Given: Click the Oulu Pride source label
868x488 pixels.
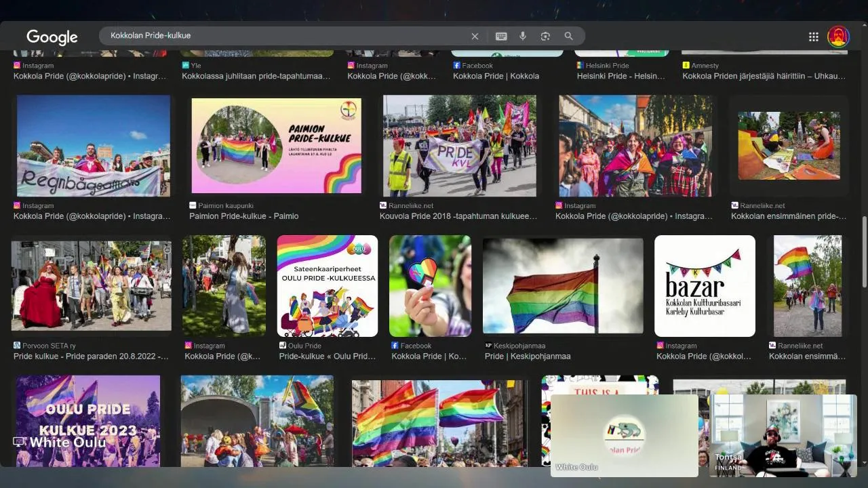Looking at the screenshot, I should click(x=305, y=346).
